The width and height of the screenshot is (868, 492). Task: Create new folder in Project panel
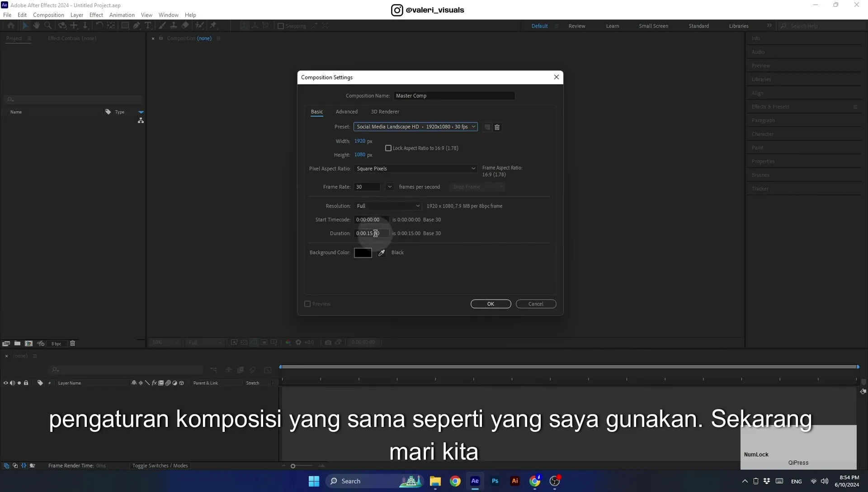(x=17, y=344)
